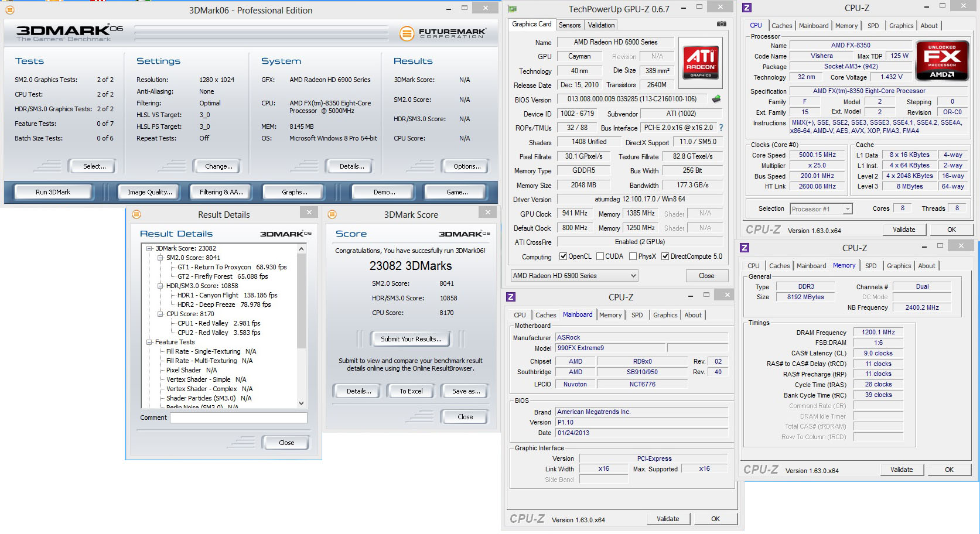This screenshot has height=534, width=980.
Task: Click the Futuremark Corporation logo
Action: [443, 33]
